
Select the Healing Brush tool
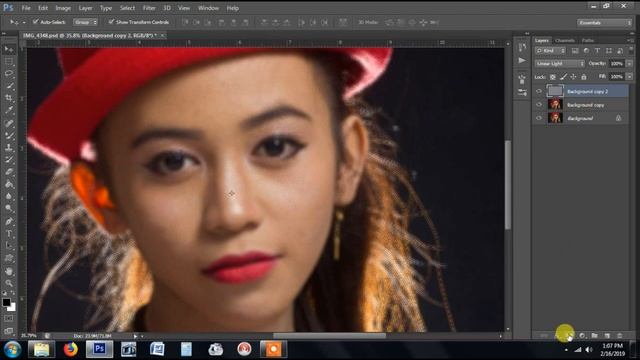point(9,123)
